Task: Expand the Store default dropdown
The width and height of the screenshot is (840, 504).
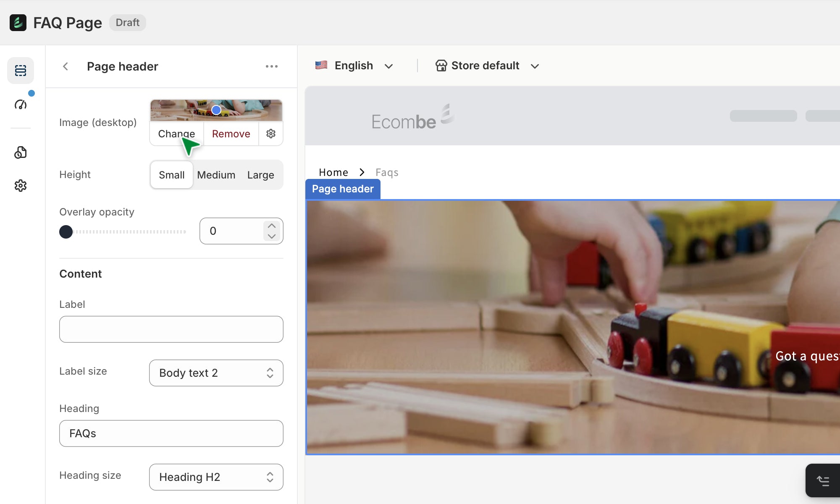Action: 487,66
